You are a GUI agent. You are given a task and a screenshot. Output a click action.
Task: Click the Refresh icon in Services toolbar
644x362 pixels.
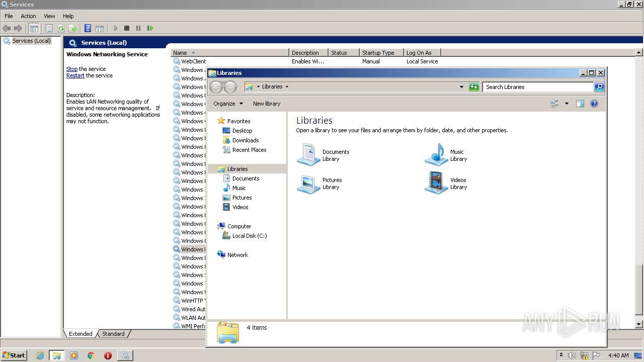pyautogui.click(x=61, y=29)
